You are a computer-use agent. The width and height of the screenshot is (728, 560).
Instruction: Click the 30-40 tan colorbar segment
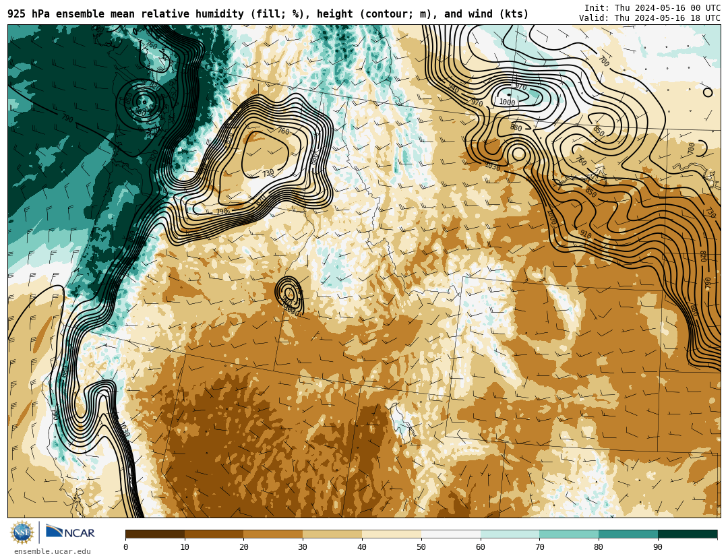[x=332, y=534]
